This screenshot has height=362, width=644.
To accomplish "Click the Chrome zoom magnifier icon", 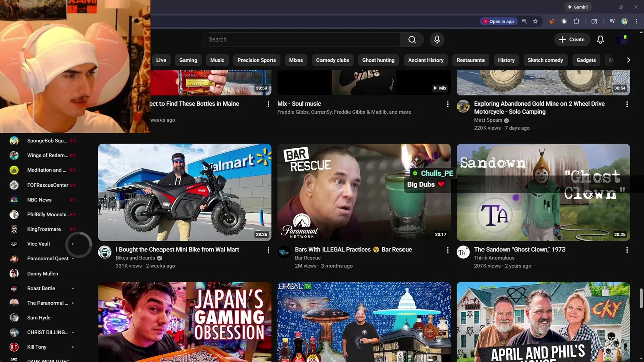I will tap(524, 21).
